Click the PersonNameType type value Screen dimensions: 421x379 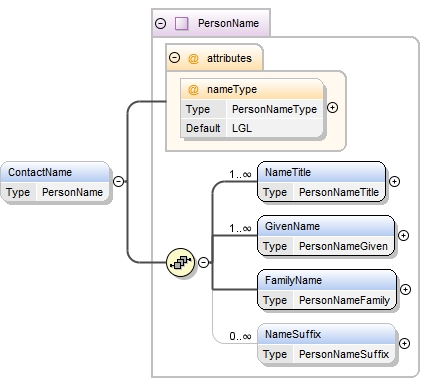point(274,109)
